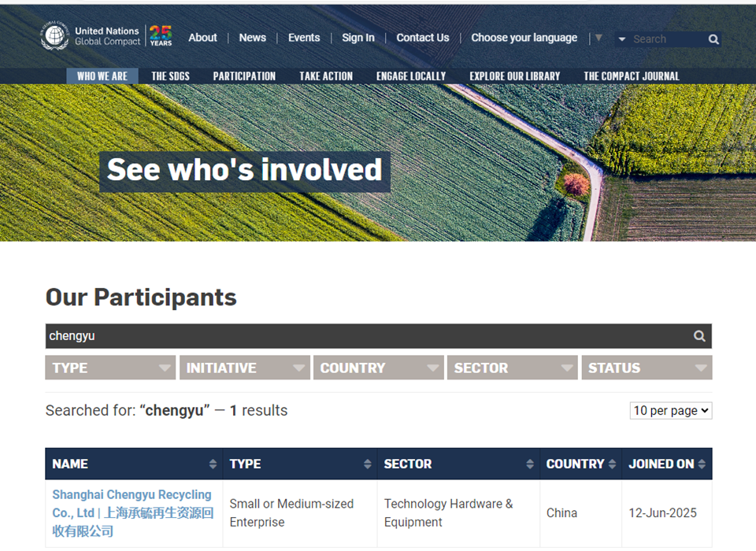
Task: Click the Searched for chengyu results text
Action: 166,410
